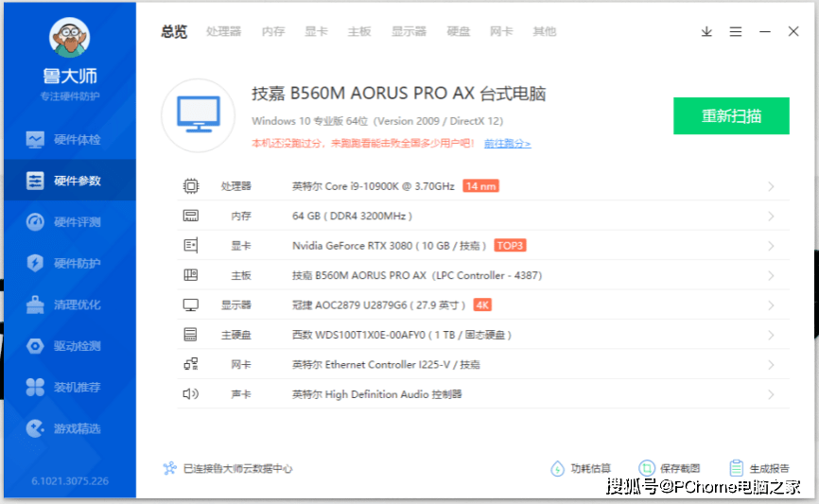Click the 功耗估算 power estimate icon
Image resolution: width=819 pixels, height=504 pixels.
click(x=557, y=468)
